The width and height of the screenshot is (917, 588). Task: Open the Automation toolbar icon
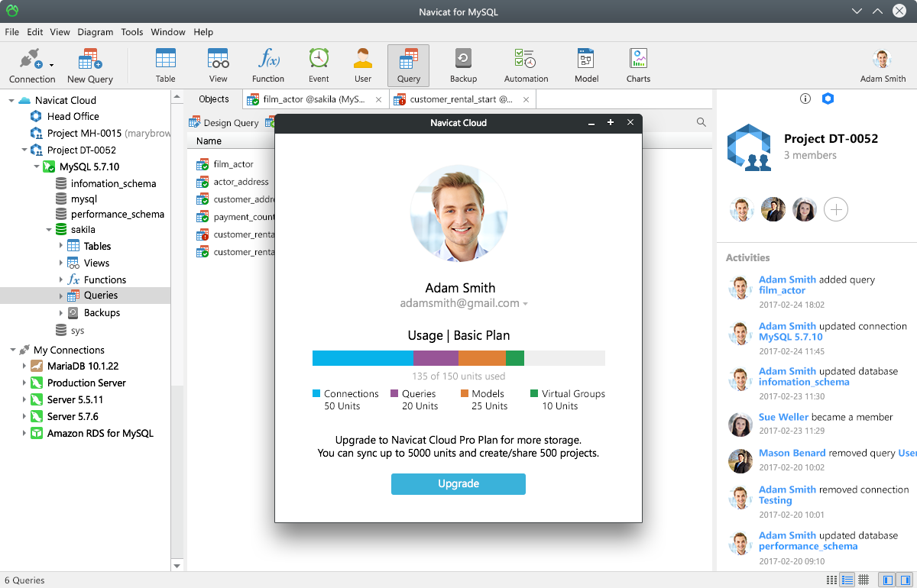click(x=526, y=65)
